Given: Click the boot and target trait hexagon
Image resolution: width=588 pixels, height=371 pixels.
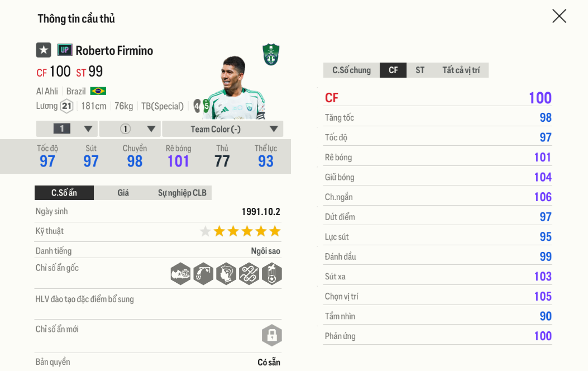Looking at the screenshot, I should [180, 274].
